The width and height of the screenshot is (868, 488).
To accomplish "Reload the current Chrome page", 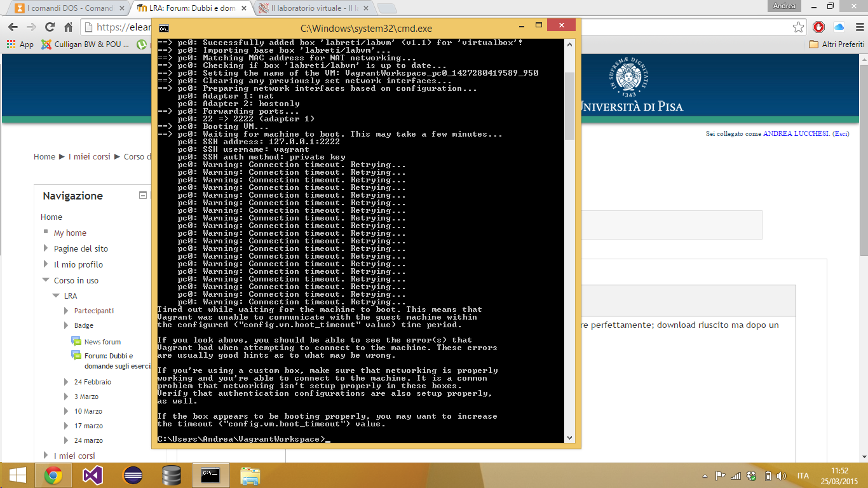I will [x=50, y=27].
